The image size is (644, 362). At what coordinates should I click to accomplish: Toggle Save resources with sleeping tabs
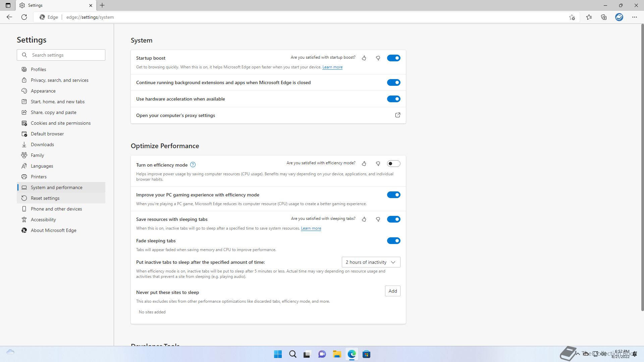(x=394, y=219)
